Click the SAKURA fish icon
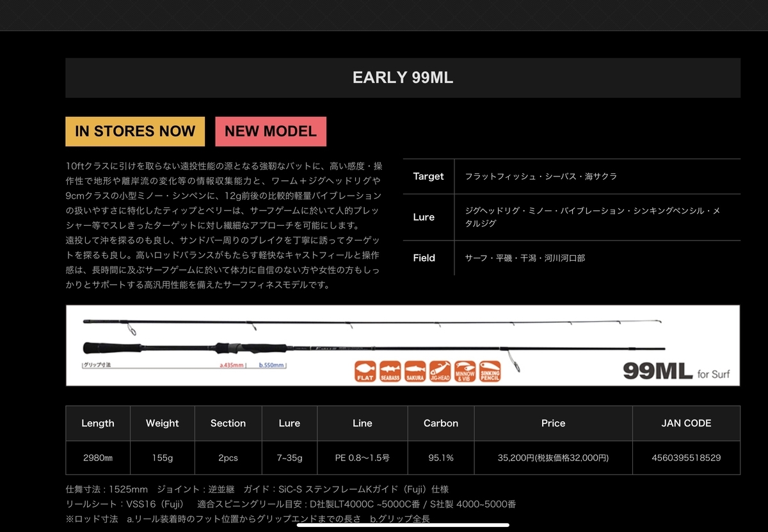The height and width of the screenshot is (532, 768). (415, 372)
